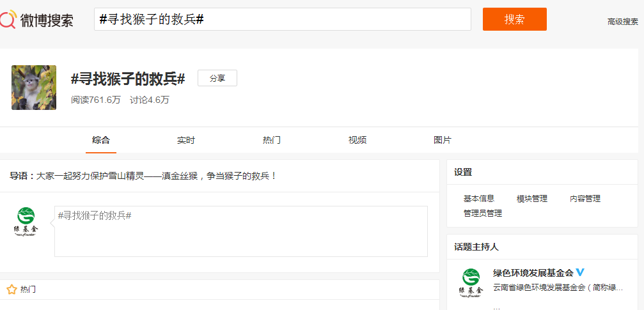Open 基本信息 settings link

[479, 199]
